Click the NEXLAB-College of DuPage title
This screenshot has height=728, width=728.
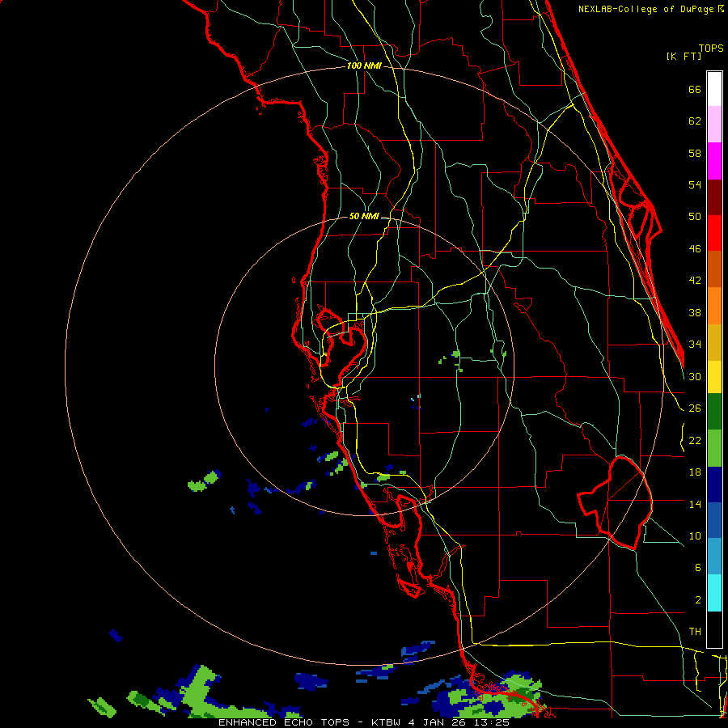tap(645, 9)
